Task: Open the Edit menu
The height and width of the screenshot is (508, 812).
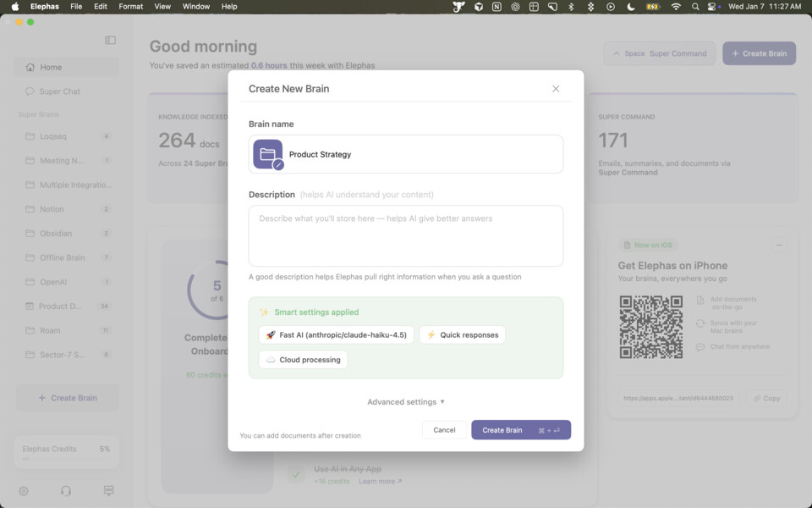Action: tap(101, 7)
